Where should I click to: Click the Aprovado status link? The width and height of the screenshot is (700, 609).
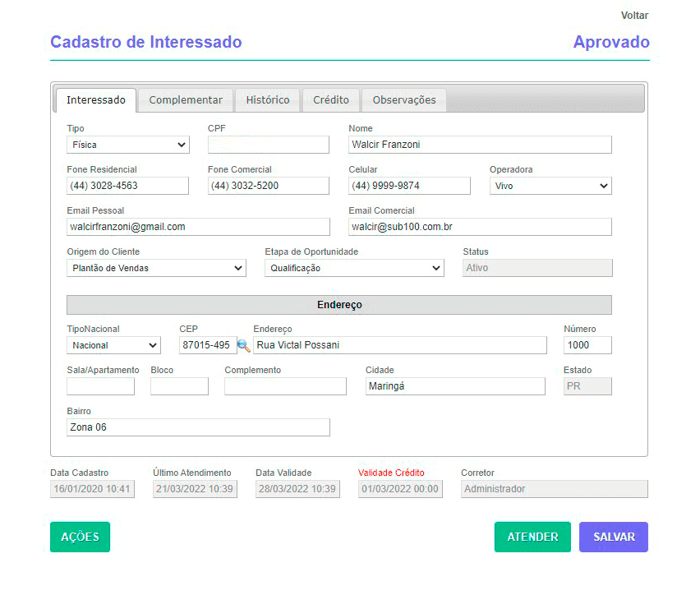click(x=611, y=41)
